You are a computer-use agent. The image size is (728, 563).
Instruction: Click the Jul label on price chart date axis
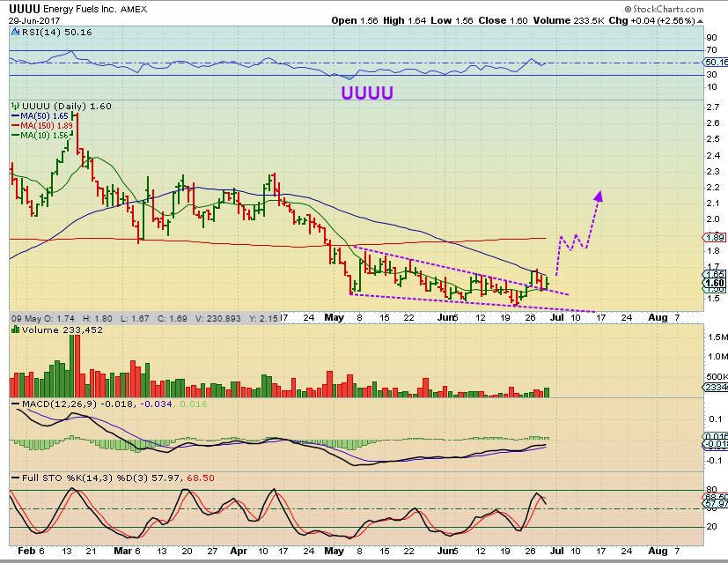point(557,318)
